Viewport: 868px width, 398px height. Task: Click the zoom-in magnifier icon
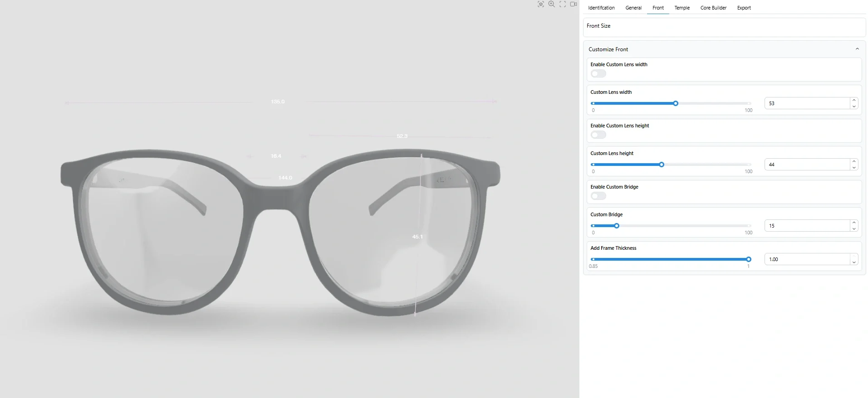point(552,4)
